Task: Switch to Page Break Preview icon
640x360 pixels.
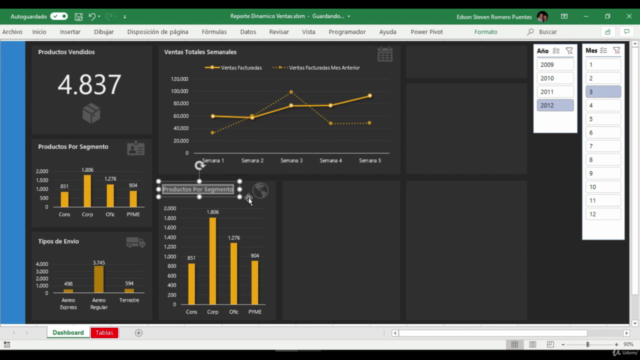Action: [x=550, y=345]
